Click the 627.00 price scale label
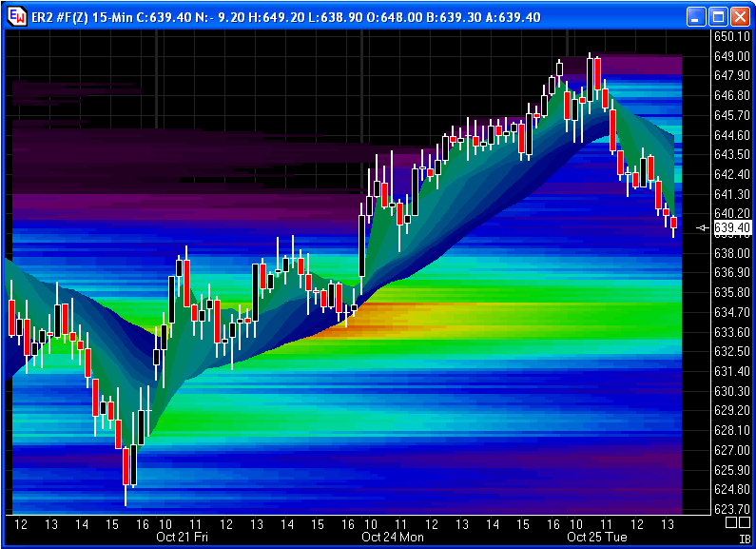Screen dimensions: 756x549 pyautogui.click(x=732, y=450)
